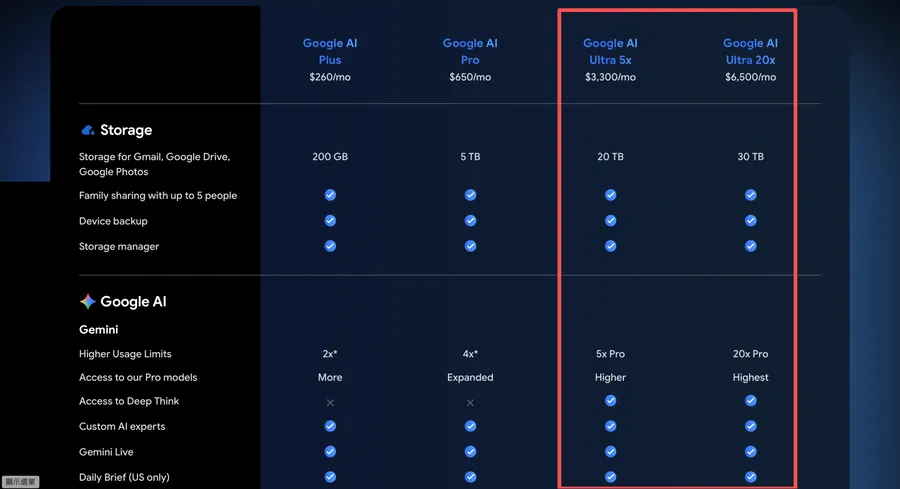Click the Gemini subsection heading
The width and height of the screenshot is (900, 489).
(99, 329)
